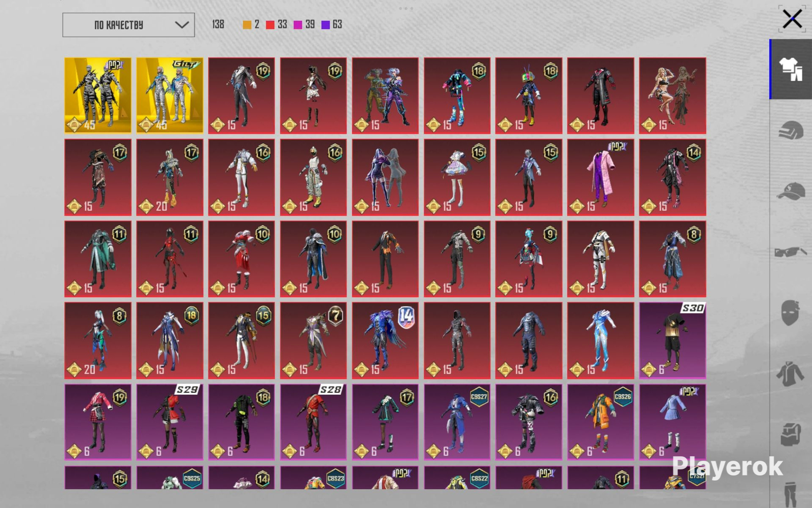This screenshot has width=812, height=508.
Task: Filter by the red rarity swatch
Action: (x=270, y=25)
